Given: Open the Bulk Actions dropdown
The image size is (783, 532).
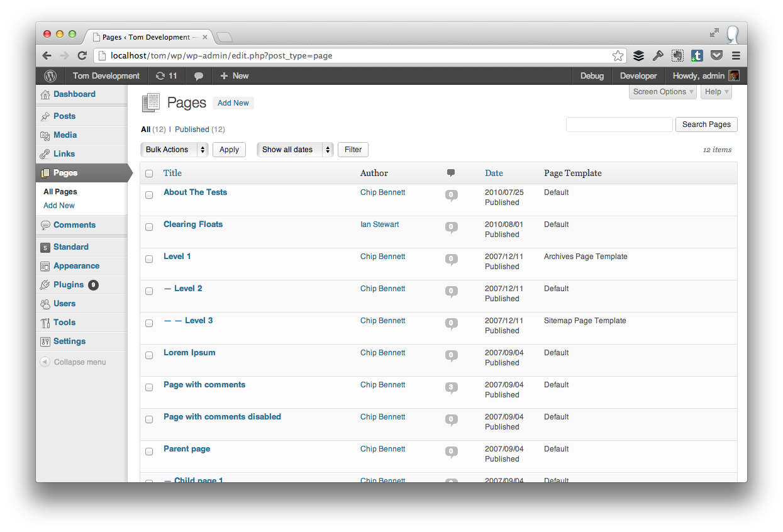Looking at the screenshot, I should [x=174, y=150].
